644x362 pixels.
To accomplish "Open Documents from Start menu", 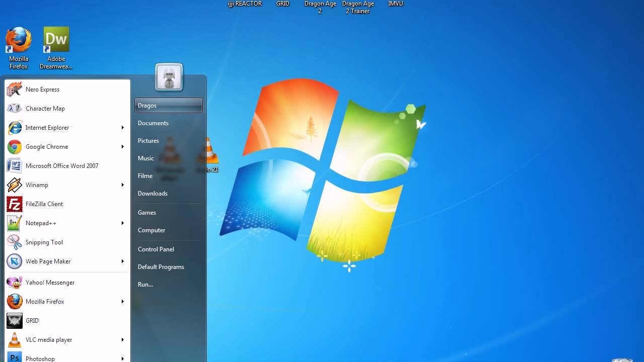I will (169, 123).
